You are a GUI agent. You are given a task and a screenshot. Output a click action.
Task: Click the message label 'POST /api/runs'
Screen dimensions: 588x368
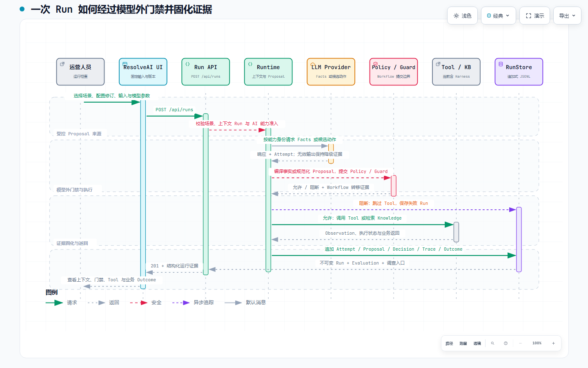pos(174,110)
